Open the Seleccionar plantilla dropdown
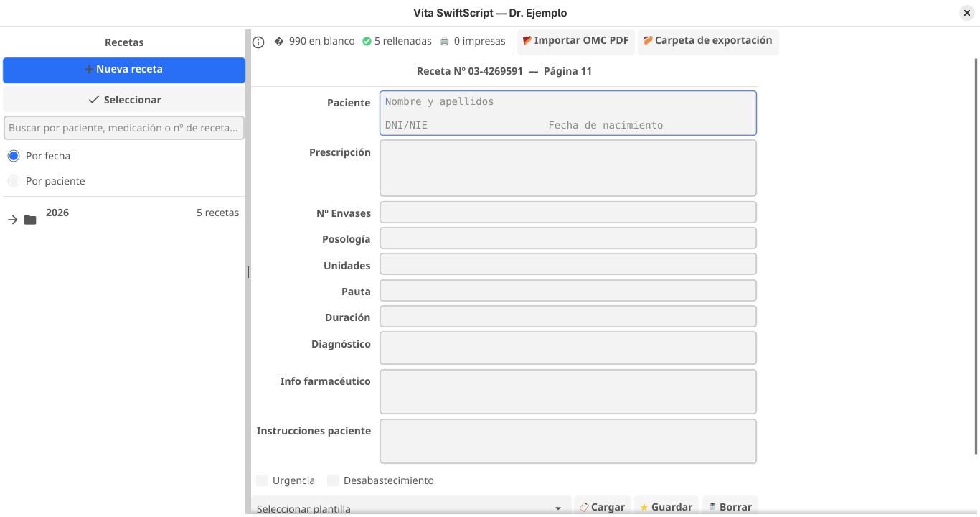Screen dimensions: 980x517 (x=411, y=507)
